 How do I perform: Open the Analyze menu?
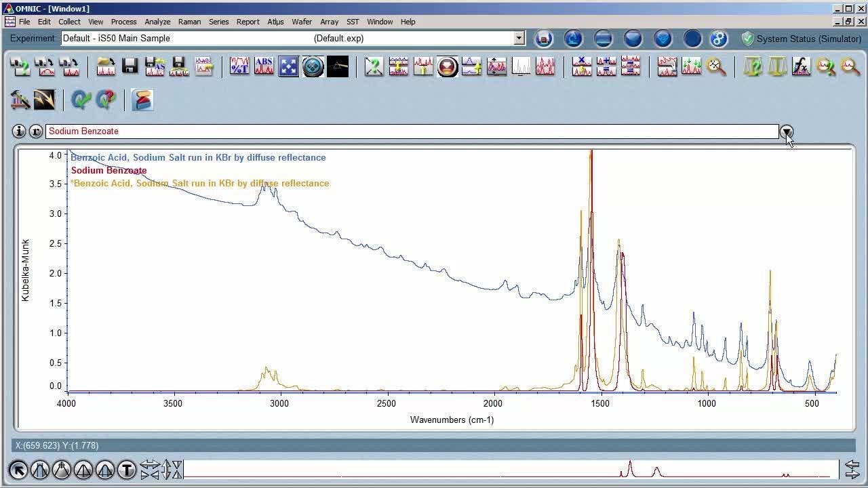(157, 22)
